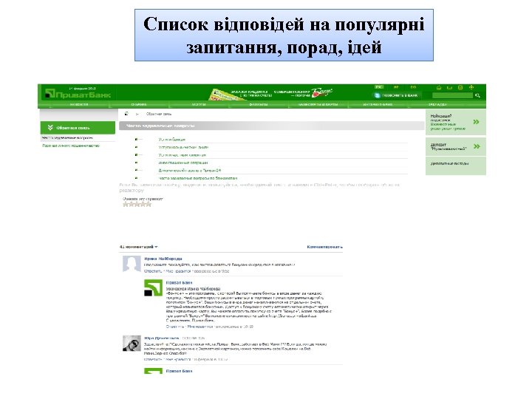
Task: Open the Услуги item in green nav bar
Action: pyautogui.click(x=199, y=104)
